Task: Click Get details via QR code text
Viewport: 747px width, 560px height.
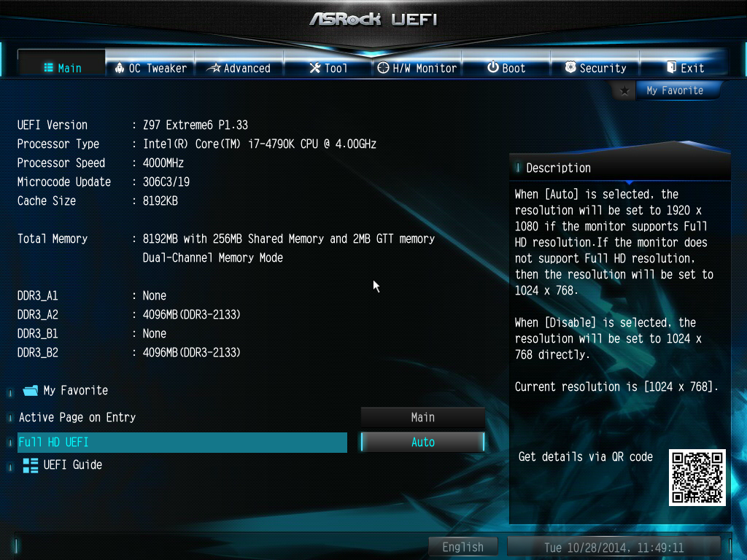Action: click(586, 457)
